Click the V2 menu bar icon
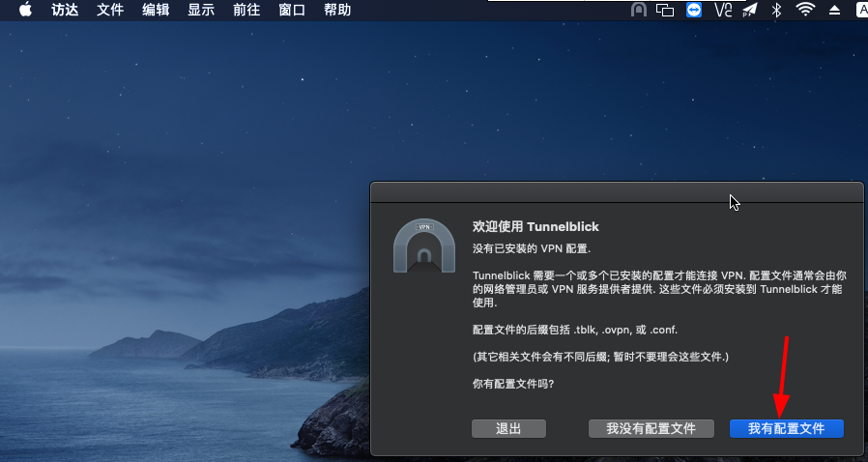The height and width of the screenshot is (462, 868). [723, 10]
